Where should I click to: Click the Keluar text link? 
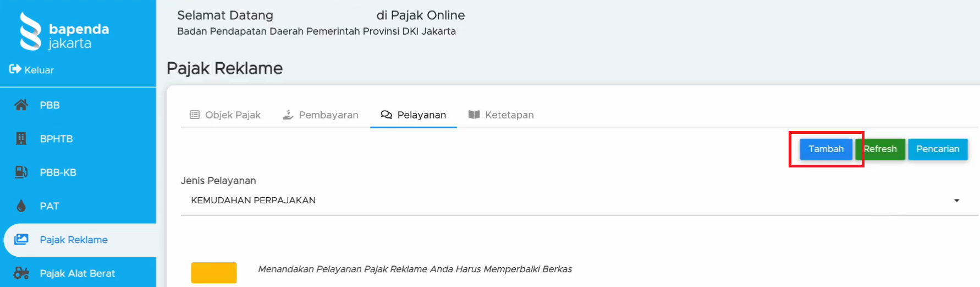pyautogui.click(x=39, y=70)
